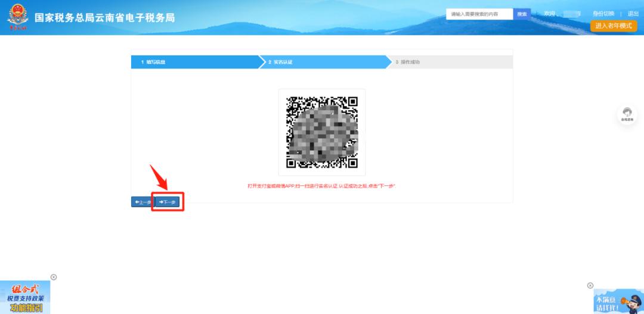Select step 3 操作成功 tab
The height and width of the screenshot is (314, 644).
click(x=451, y=62)
